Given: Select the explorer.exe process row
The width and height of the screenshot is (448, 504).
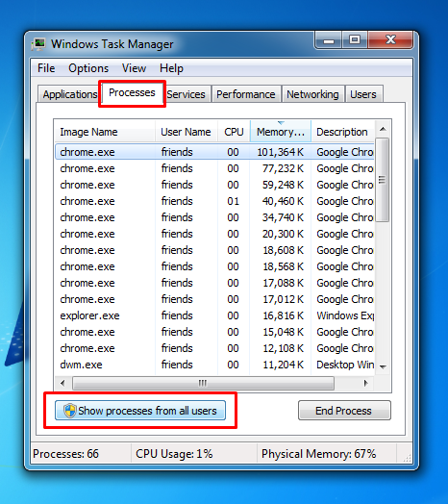Looking at the screenshot, I should 214,315.
